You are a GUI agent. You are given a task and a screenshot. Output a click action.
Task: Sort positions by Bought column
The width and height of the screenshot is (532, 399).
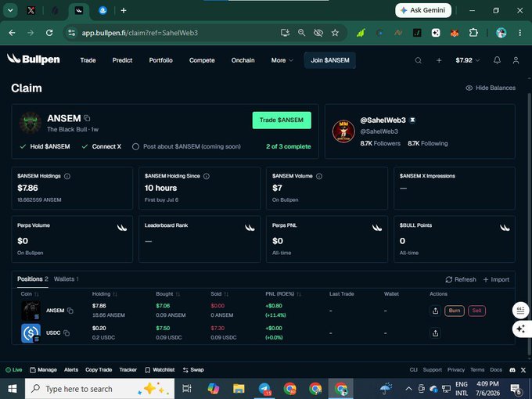click(x=168, y=294)
